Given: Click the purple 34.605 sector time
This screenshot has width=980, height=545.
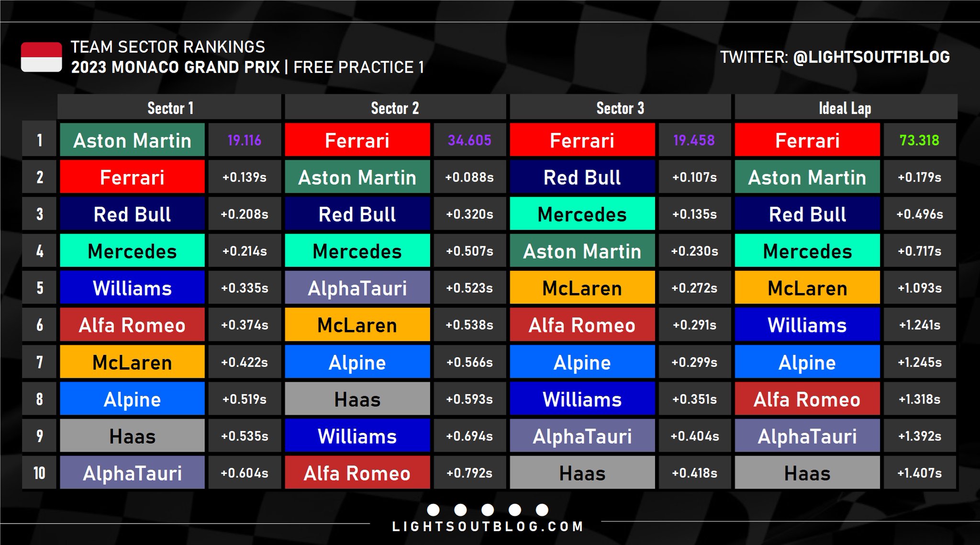Looking at the screenshot, I should 469,140.
